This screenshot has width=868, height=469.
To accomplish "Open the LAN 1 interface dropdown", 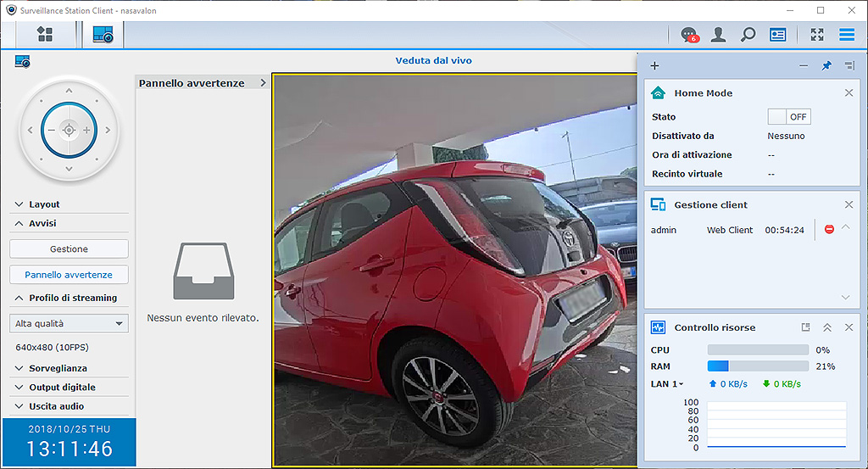I will (x=667, y=384).
